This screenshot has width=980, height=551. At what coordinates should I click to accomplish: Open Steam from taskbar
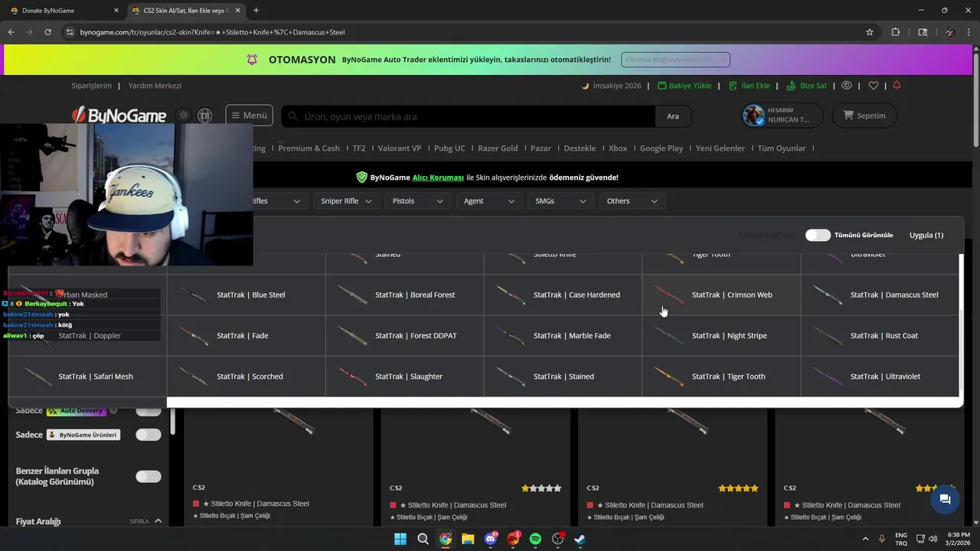(x=580, y=539)
